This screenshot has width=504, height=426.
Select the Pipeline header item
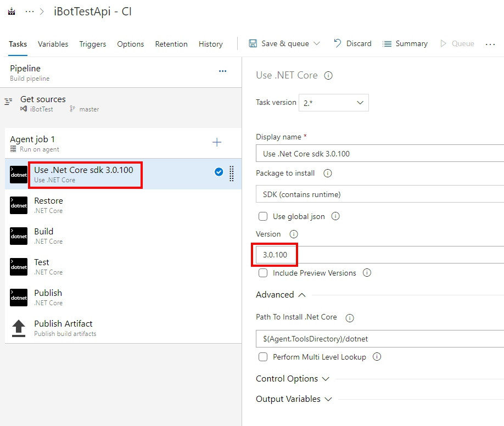[121, 72]
